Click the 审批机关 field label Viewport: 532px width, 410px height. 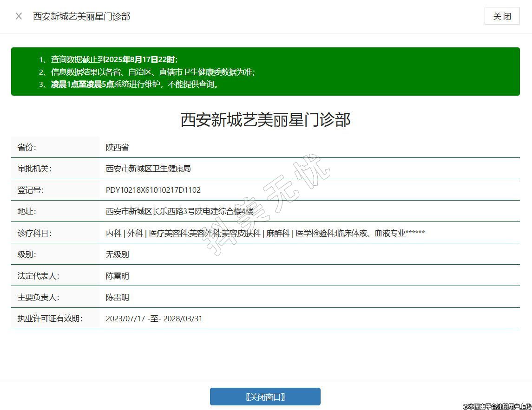[34, 169]
